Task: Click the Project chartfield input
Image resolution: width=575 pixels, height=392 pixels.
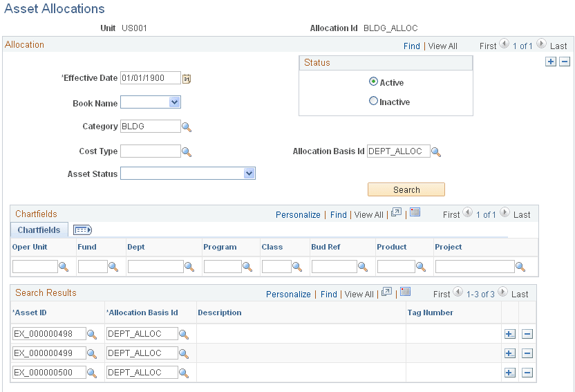Action: tap(475, 267)
